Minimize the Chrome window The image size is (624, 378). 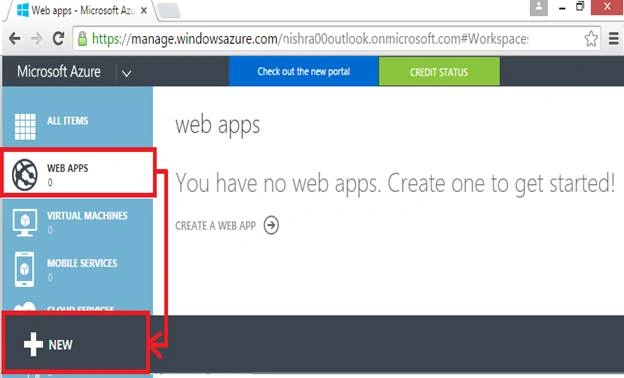tap(562, 8)
